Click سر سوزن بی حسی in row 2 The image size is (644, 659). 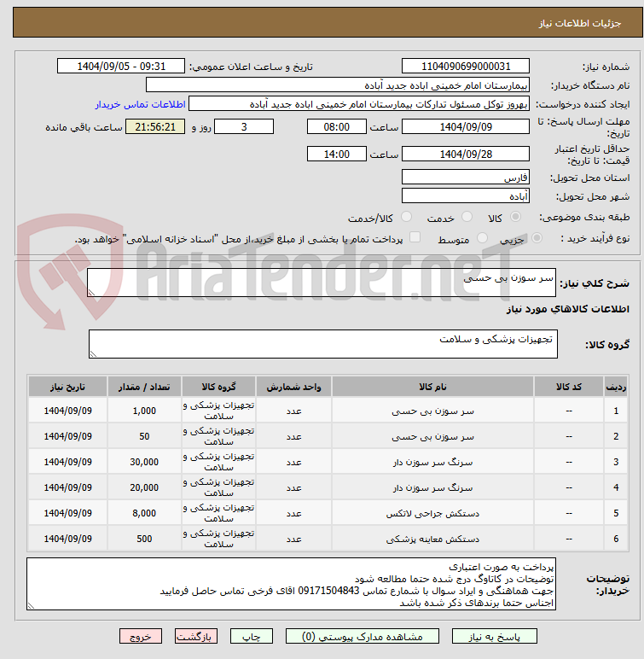[x=432, y=437]
